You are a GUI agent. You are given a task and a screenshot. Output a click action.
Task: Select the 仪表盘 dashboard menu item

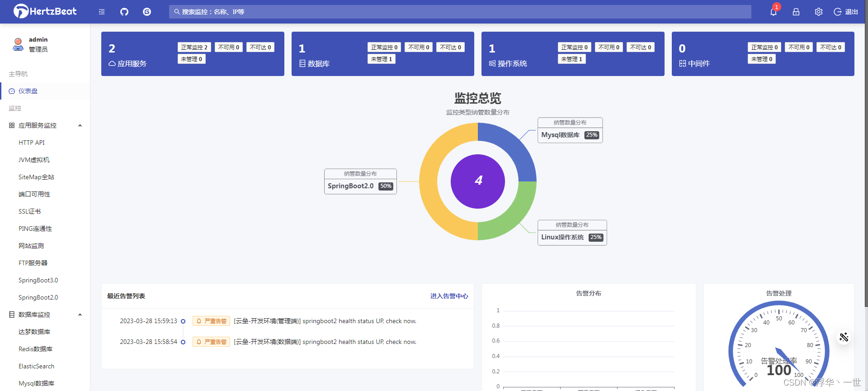tap(45, 91)
